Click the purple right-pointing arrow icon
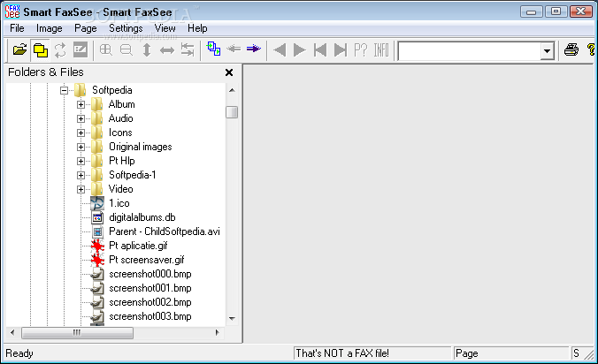598x364 pixels. (x=254, y=49)
